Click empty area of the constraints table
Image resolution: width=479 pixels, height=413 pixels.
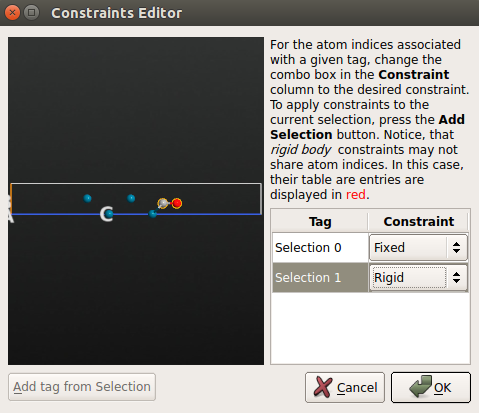(370, 328)
